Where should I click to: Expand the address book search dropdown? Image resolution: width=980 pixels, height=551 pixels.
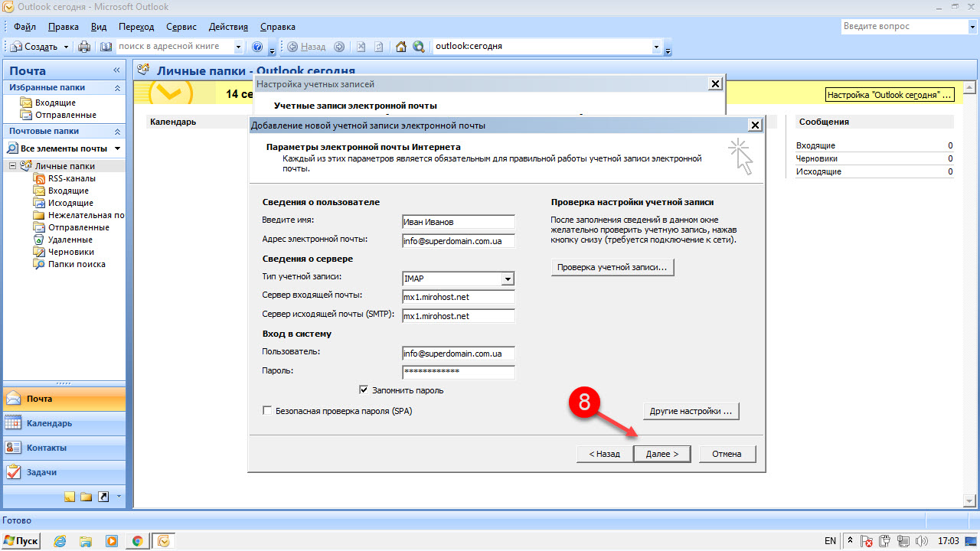pyautogui.click(x=238, y=47)
